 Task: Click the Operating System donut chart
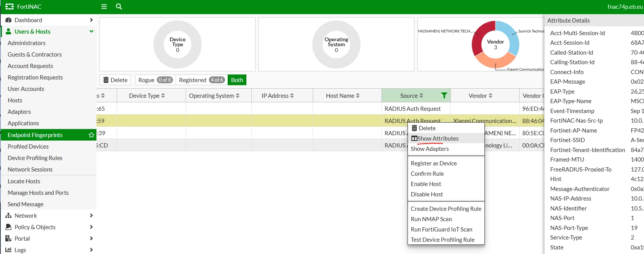336,44
